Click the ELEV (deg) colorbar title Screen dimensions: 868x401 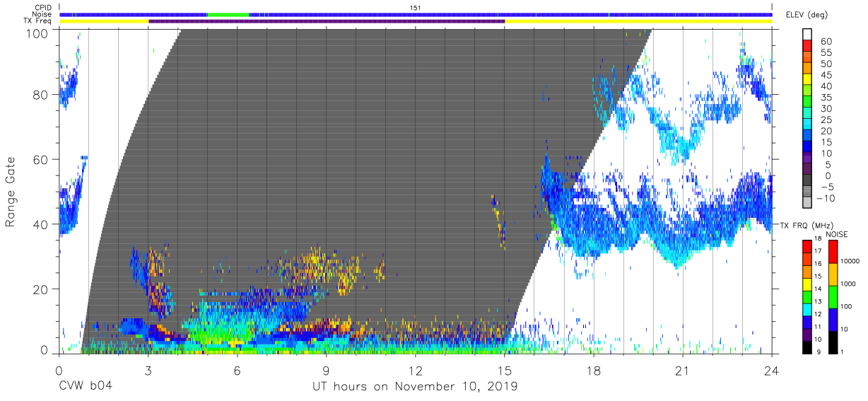(x=807, y=15)
